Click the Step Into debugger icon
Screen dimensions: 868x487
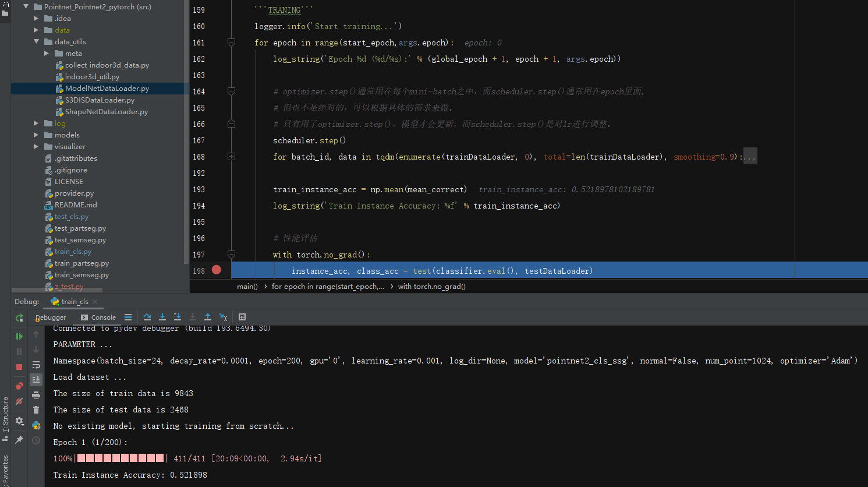click(162, 317)
